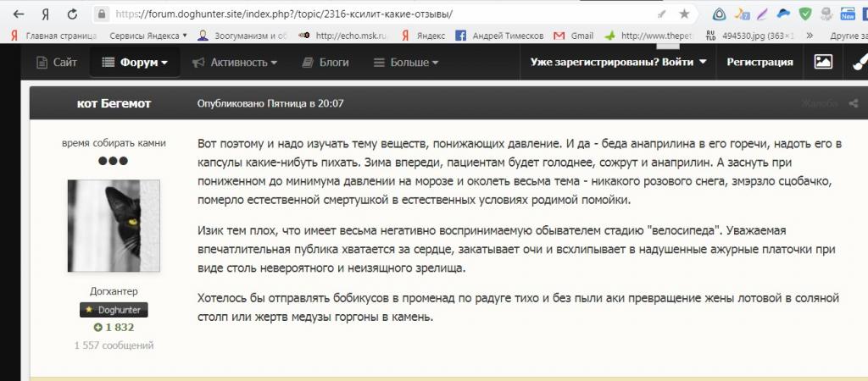
Task: Bookmark this page with the star icon
Action: click(x=684, y=14)
